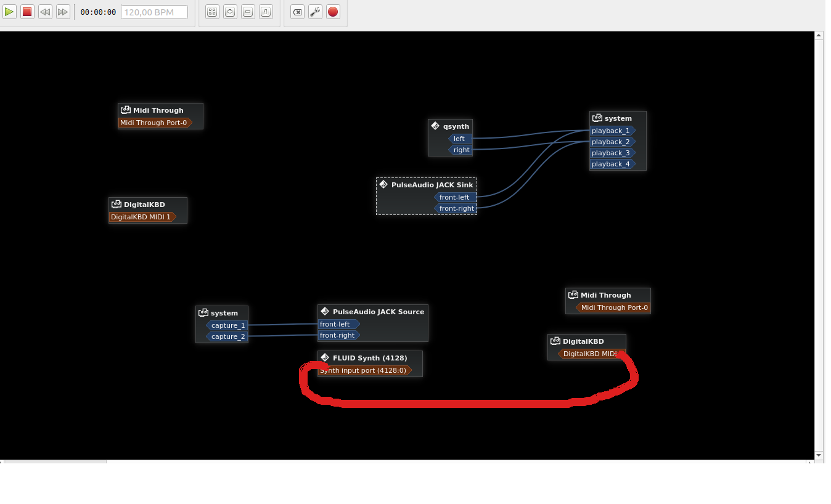Screen dimensions: 831x504
Task: Click MIDI icon on DigitalKBD node beside FLUID Synth
Action: 555,341
